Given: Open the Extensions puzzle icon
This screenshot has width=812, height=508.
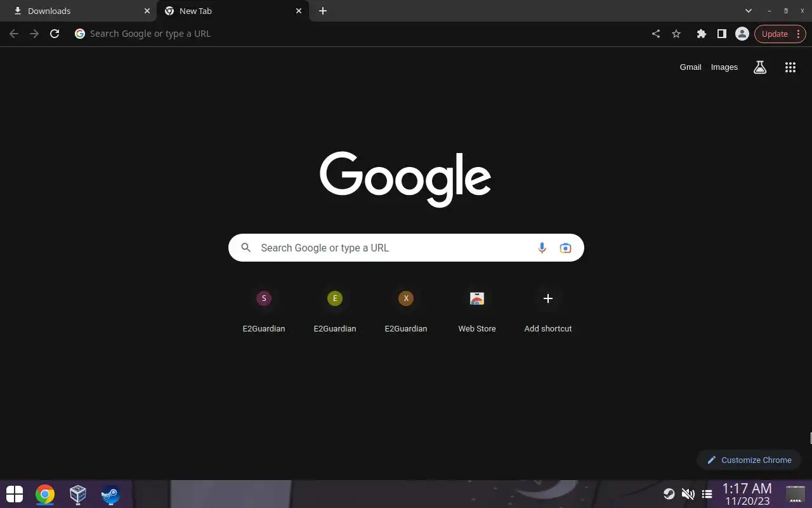Looking at the screenshot, I should pyautogui.click(x=702, y=34).
